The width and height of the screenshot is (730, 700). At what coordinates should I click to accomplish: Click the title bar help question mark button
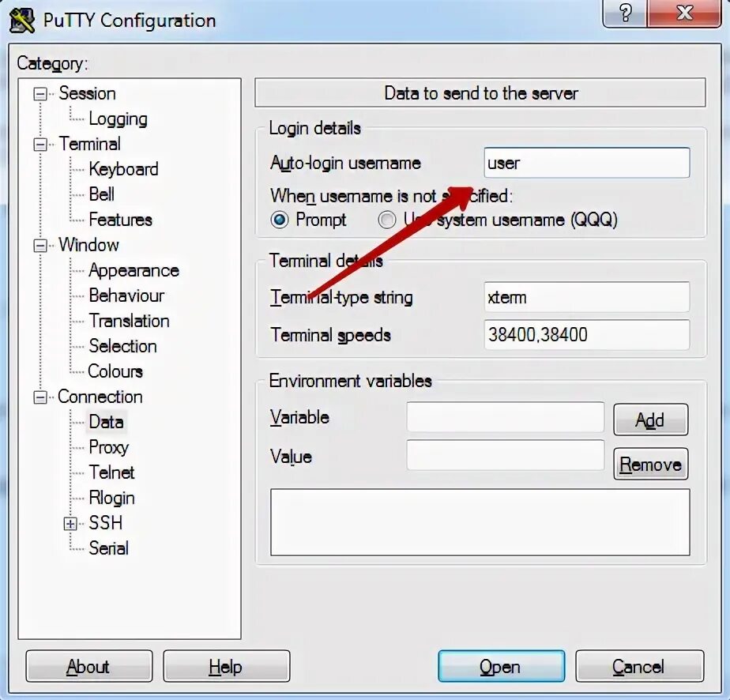(625, 13)
